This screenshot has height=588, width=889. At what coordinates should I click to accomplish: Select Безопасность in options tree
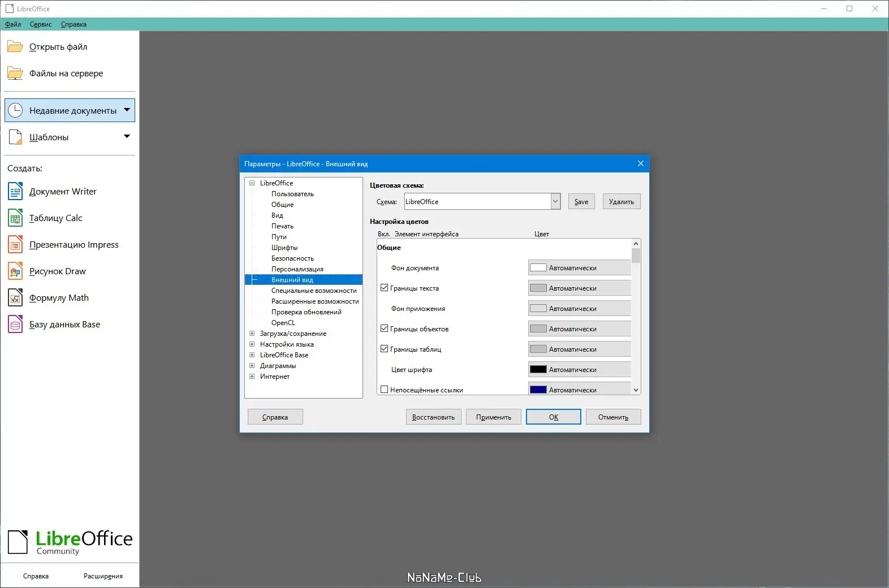[292, 258]
